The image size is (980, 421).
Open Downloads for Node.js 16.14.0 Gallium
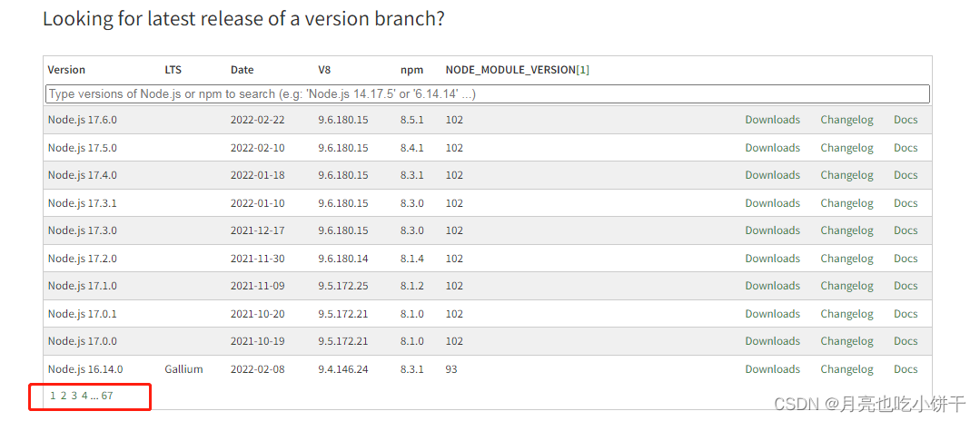[773, 369]
